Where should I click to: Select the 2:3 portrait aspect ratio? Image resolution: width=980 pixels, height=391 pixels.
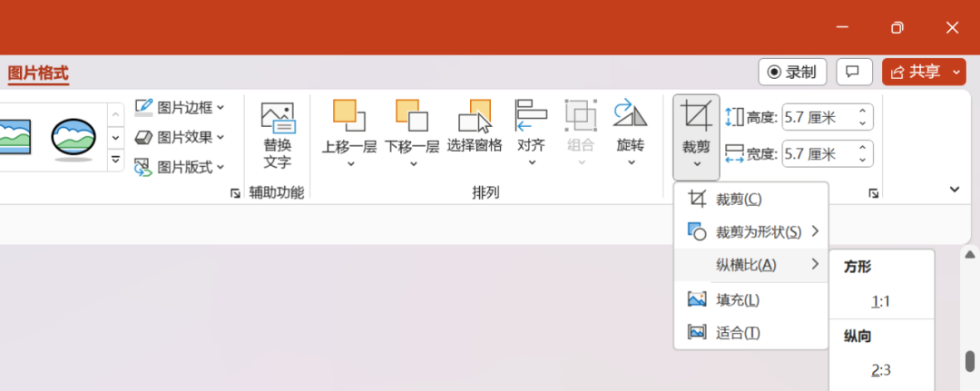click(881, 370)
